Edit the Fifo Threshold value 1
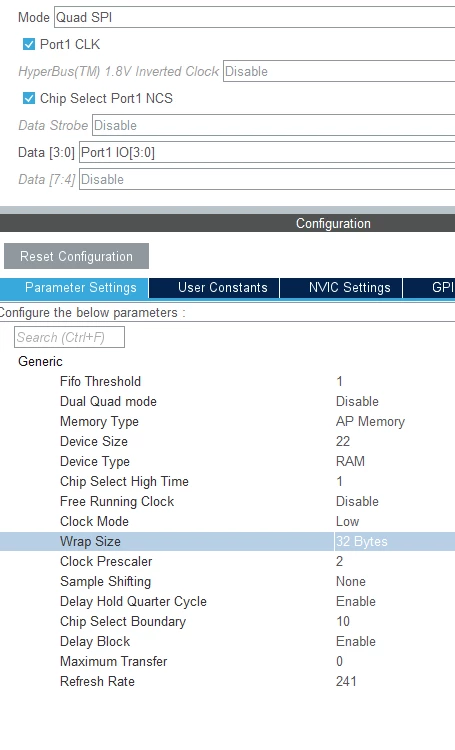Screen dimensions: 455x750 pos(339,381)
